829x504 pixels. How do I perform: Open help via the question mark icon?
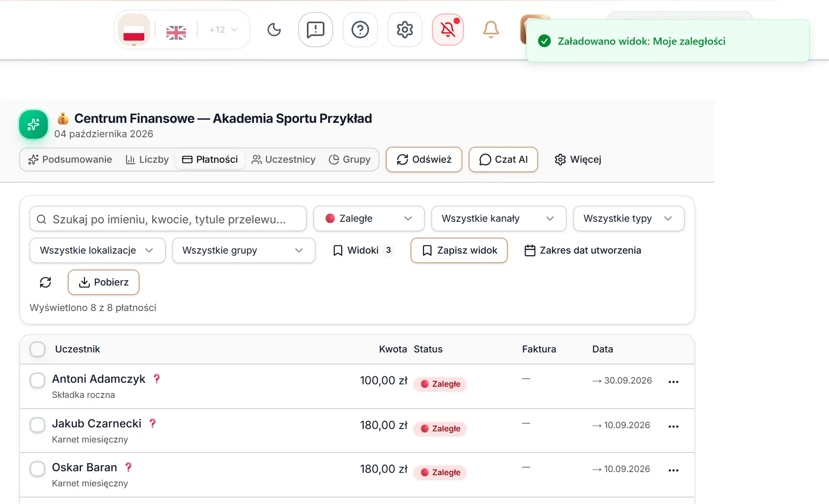pos(360,30)
